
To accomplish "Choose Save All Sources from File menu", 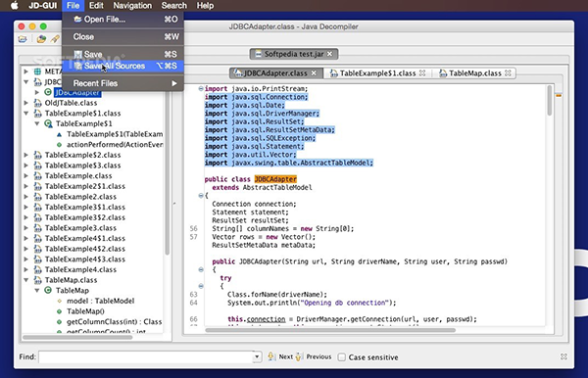I will [x=123, y=66].
